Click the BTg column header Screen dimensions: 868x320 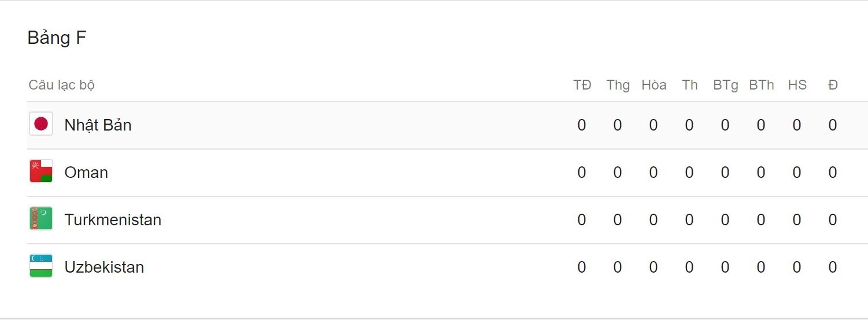click(725, 85)
